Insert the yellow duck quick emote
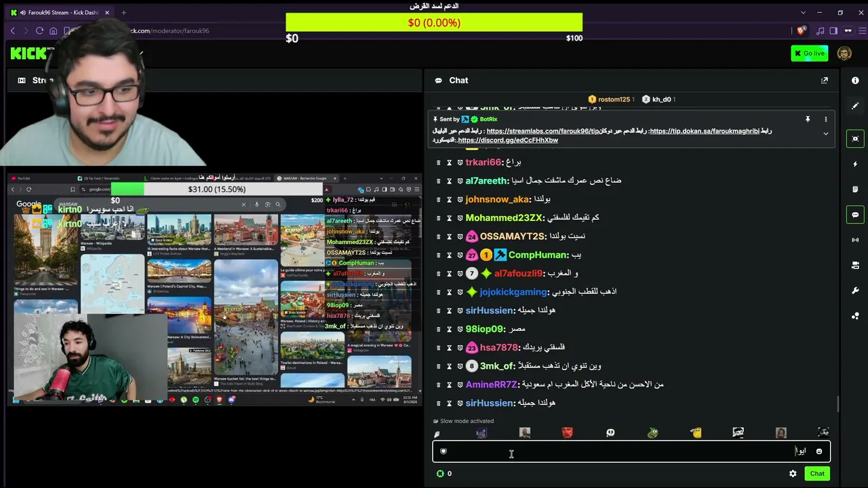 click(696, 432)
